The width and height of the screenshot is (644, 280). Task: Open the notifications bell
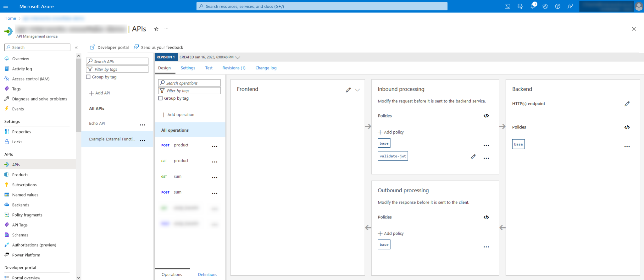[x=532, y=6]
